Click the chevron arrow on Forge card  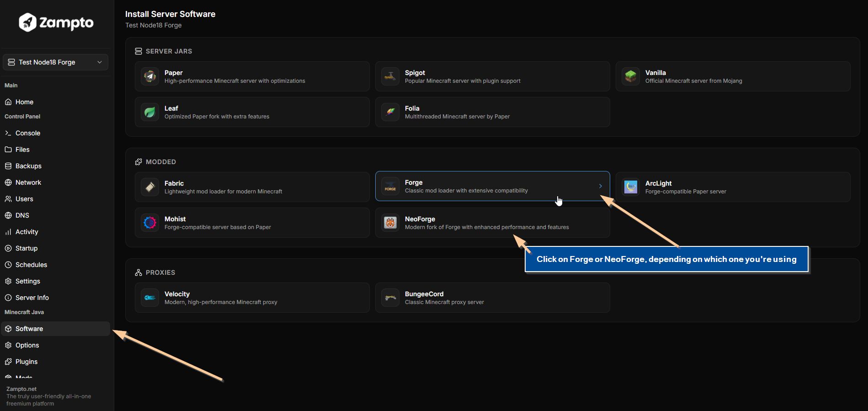pos(600,186)
